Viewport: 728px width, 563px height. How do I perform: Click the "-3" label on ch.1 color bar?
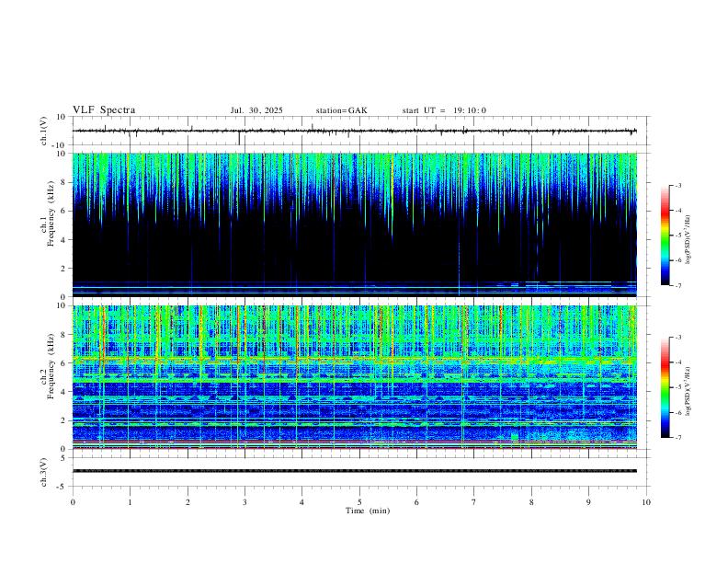[x=678, y=185]
